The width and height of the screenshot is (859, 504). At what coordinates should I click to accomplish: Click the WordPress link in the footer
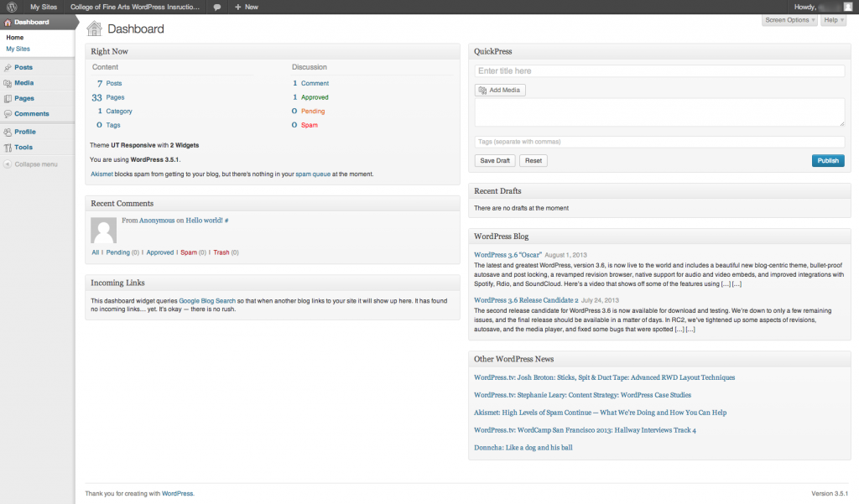pyautogui.click(x=178, y=494)
